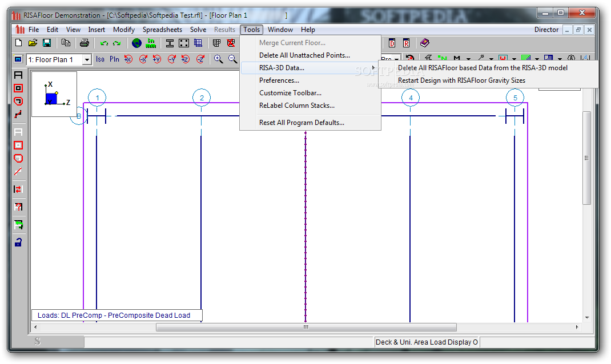Open the File menu

34,30
